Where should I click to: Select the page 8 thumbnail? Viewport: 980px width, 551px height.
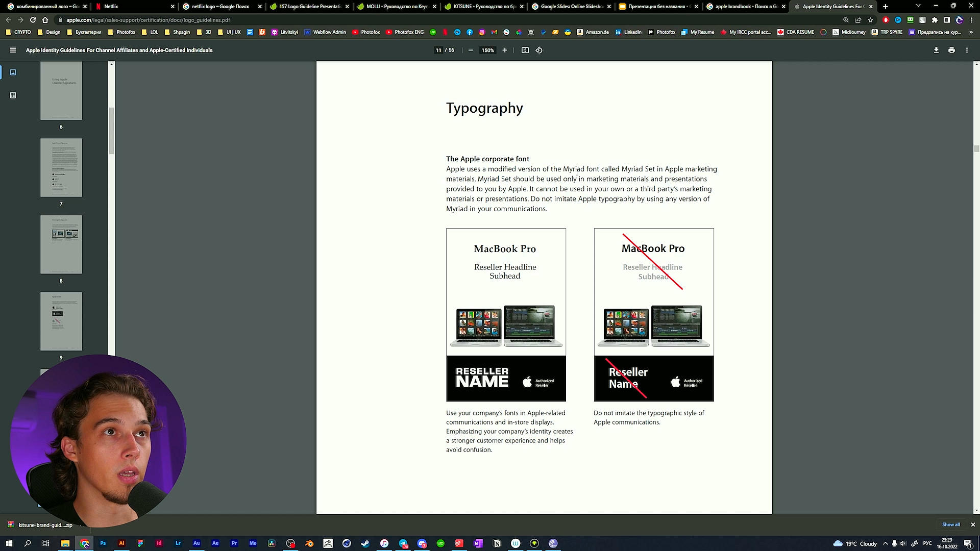[61, 244]
